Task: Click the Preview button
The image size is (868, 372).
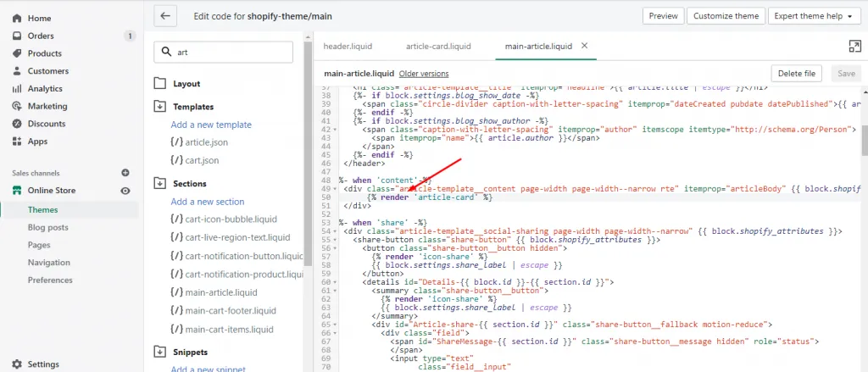Action: click(x=663, y=16)
